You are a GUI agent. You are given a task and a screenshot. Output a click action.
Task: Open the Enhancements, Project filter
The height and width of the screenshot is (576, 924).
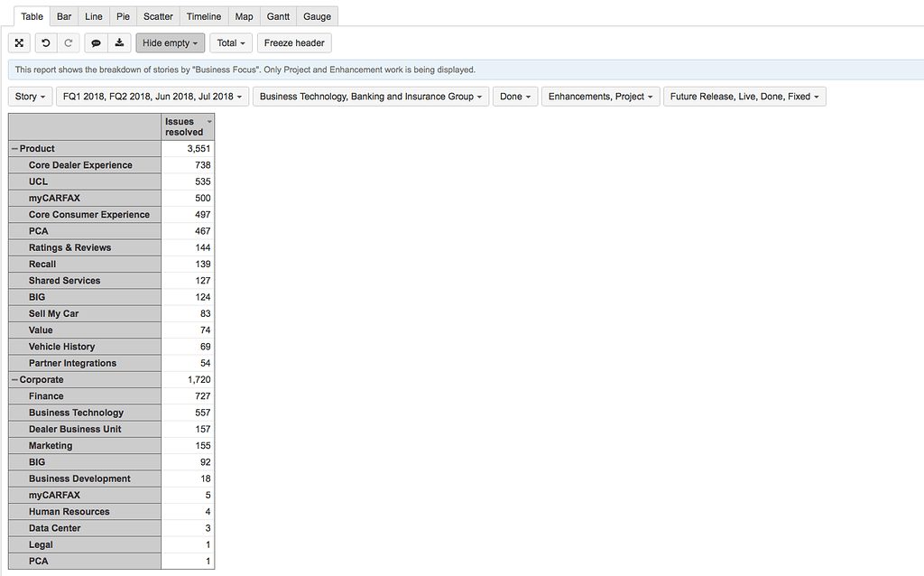point(600,96)
